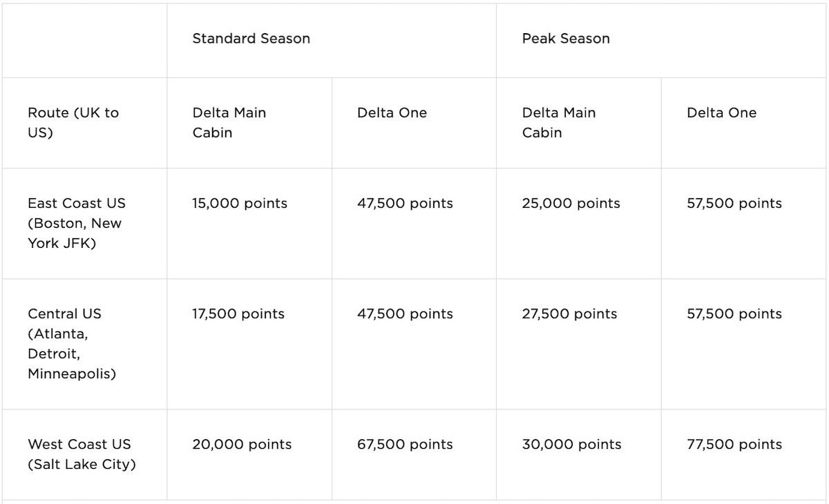Select the East Coast US route cell
829x504 pixels.
[x=77, y=223]
